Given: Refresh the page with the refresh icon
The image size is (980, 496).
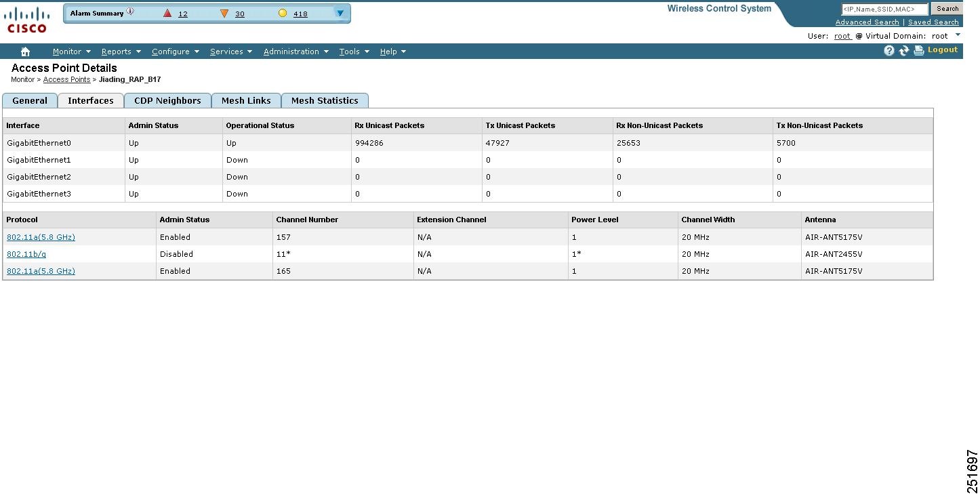Looking at the screenshot, I should 903,50.
